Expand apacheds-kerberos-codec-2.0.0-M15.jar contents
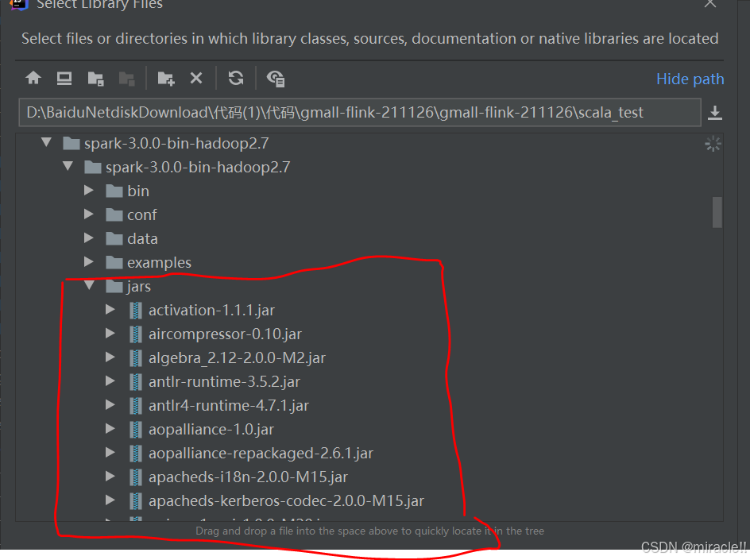Image resolution: width=750 pixels, height=560 pixels. 110,500
